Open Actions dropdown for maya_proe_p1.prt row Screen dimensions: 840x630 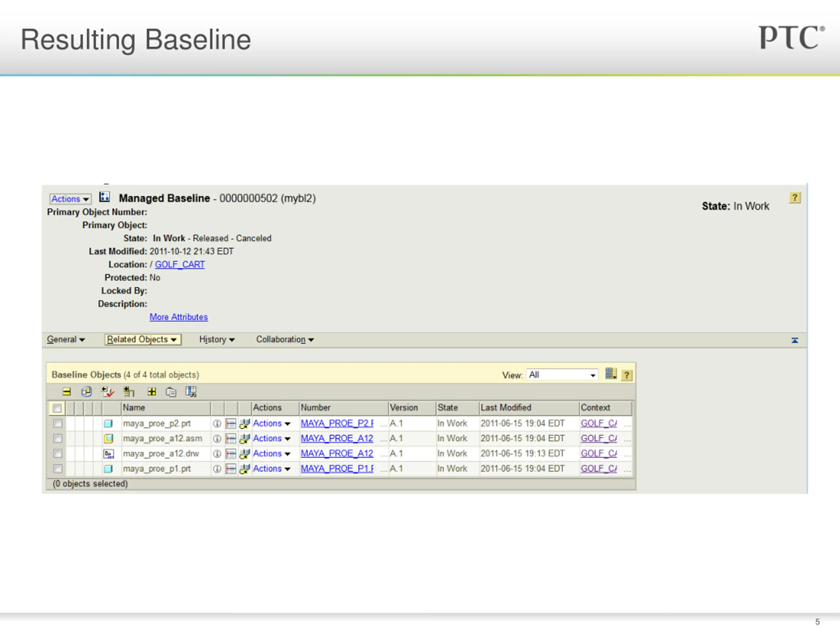(271, 469)
